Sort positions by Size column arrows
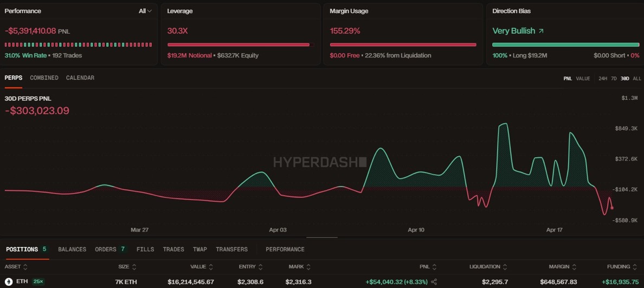Image resolution: width=644 pixels, height=288 pixels. click(134, 267)
